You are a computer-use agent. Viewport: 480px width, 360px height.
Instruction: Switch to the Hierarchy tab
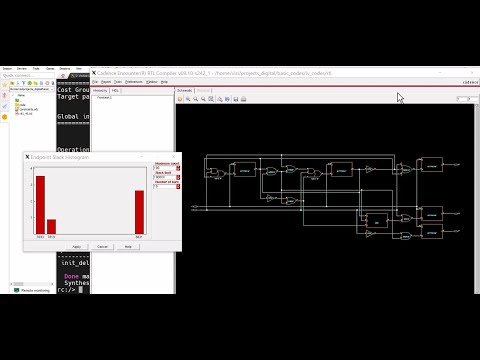tap(100, 90)
